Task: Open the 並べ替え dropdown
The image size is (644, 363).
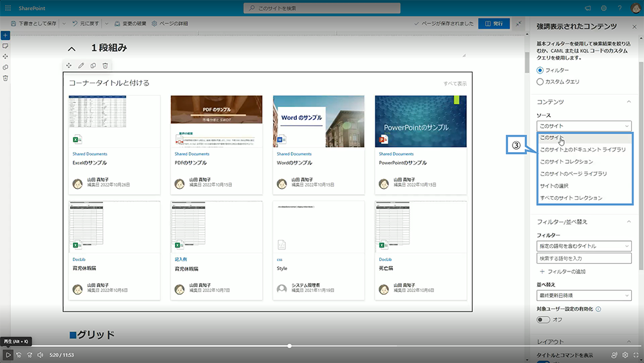Action: coord(583,295)
